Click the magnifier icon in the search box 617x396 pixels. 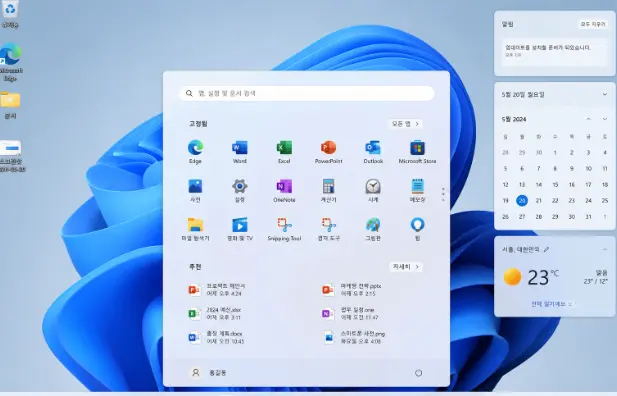coord(189,93)
